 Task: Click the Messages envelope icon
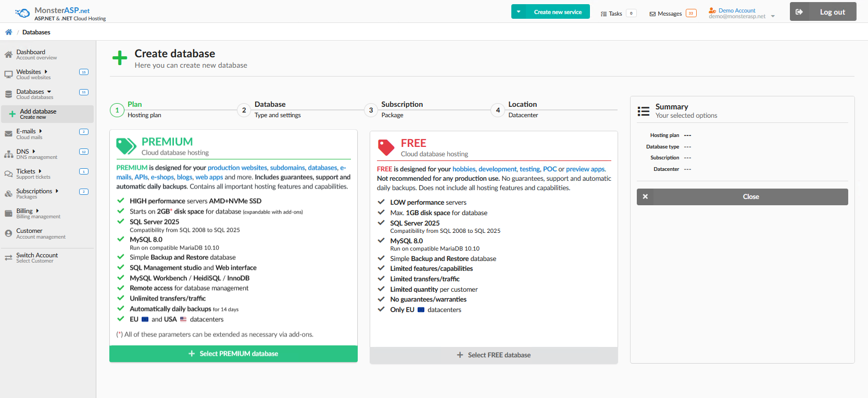tap(652, 14)
